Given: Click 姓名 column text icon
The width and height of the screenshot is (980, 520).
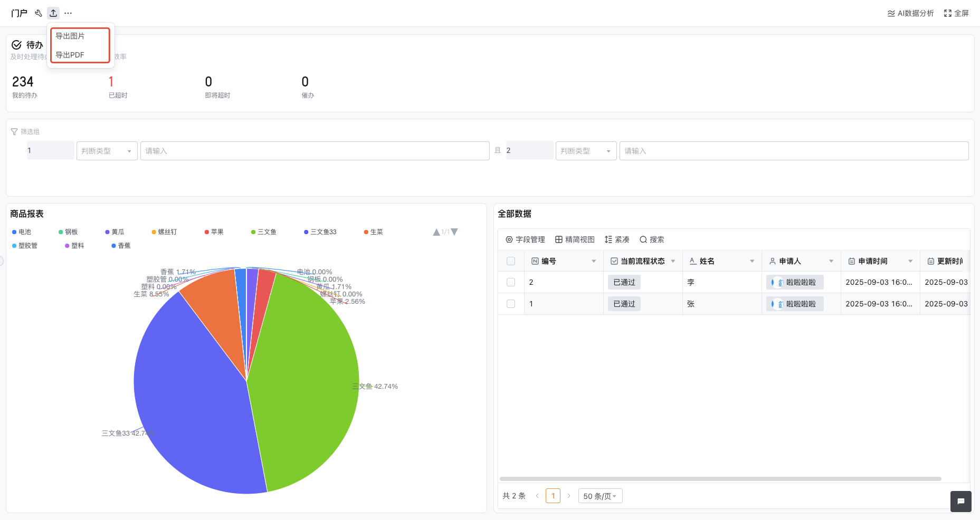Looking at the screenshot, I should pos(693,261).
